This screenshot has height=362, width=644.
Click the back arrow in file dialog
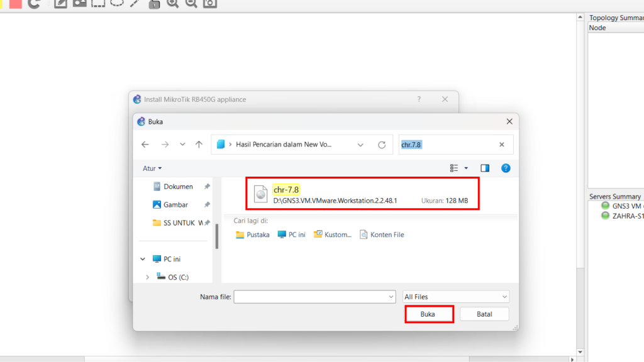coord(145,145)
